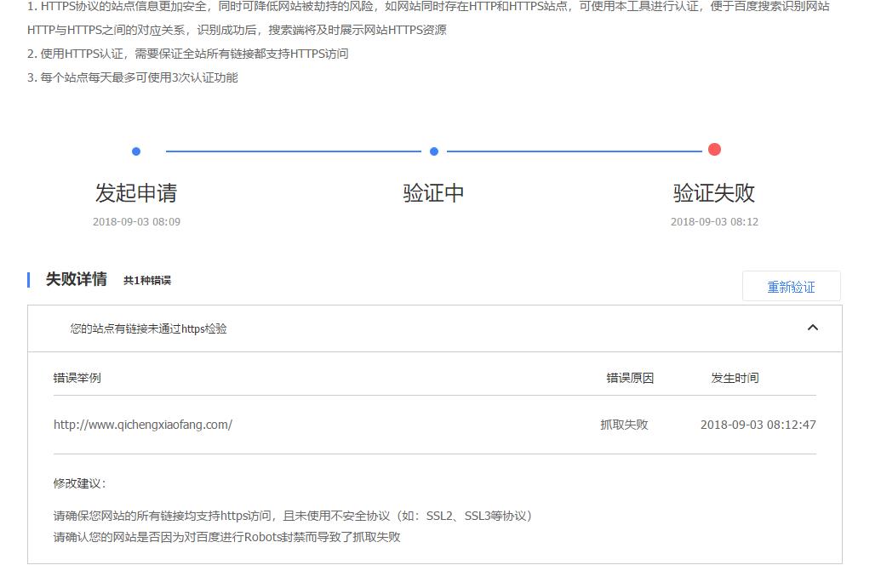Image resolution: width=881 pixels, height=588 pixels.
Task: Select the 验证中 step label
Action: click(x=432, y=193)
